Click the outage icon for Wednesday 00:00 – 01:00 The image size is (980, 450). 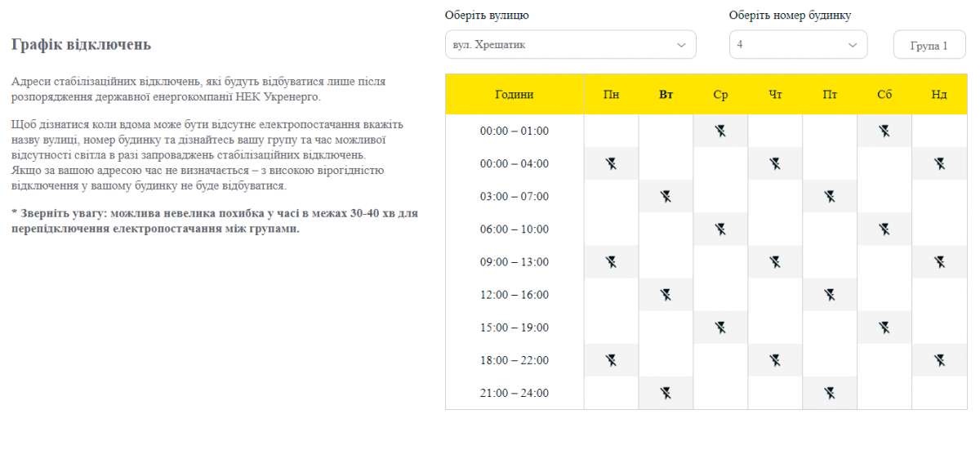[x=720, y=131]
